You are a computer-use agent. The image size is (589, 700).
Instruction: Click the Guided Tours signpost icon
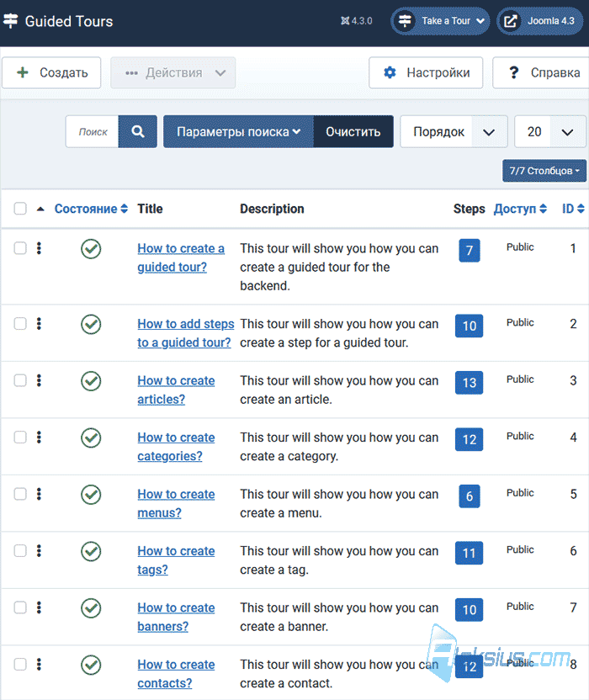10,20
